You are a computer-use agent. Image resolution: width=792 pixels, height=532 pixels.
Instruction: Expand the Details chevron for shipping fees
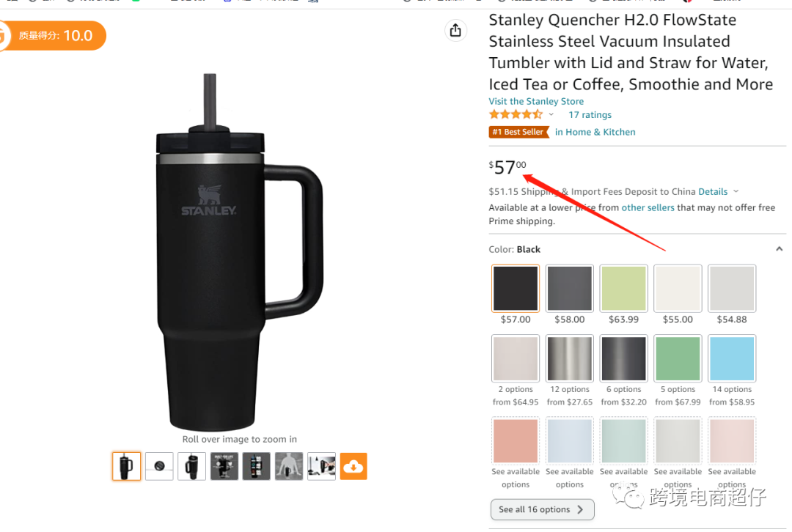pos(736,191)
